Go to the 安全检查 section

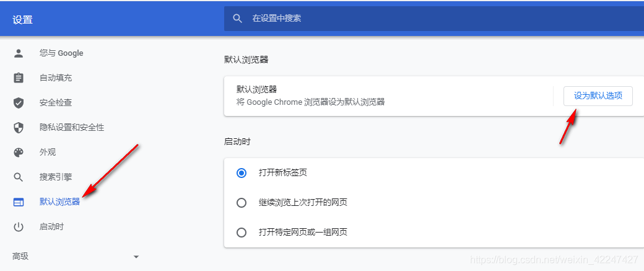56,103
